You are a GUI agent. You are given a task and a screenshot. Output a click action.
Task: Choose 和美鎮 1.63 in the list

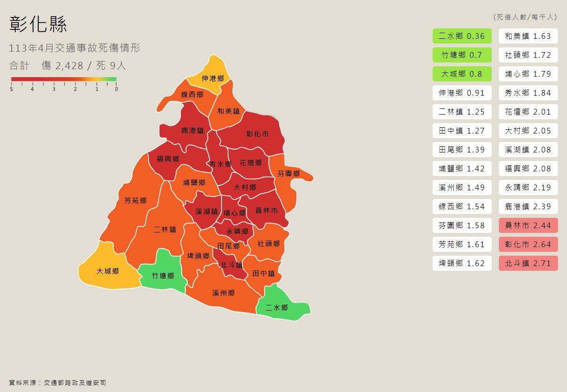click(528, 36)
